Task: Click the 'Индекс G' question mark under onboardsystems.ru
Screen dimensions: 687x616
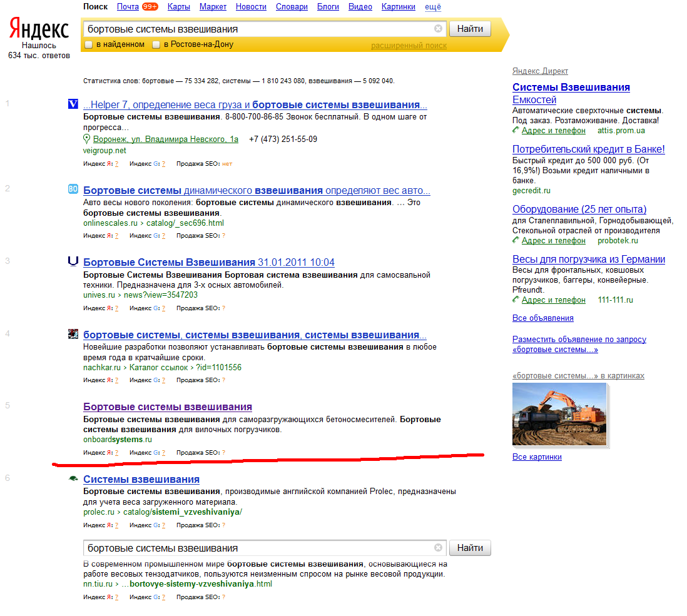Action: click(163, 453)
